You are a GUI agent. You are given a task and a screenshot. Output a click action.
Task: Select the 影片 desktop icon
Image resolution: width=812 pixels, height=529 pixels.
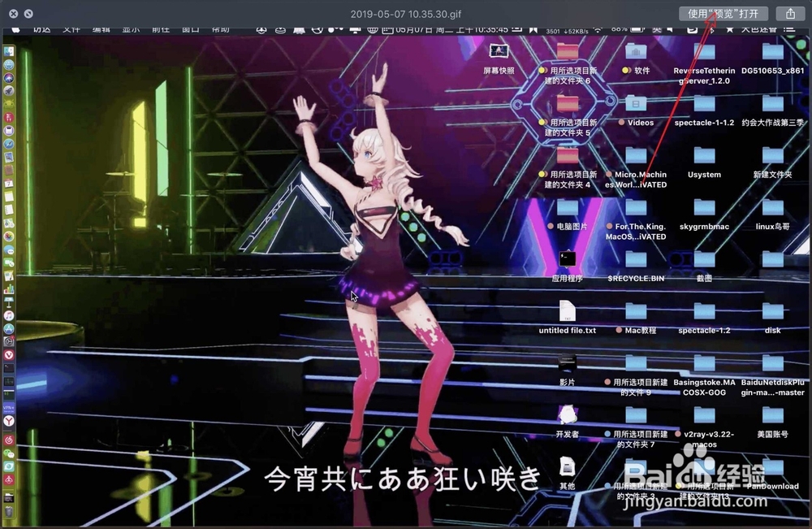click(568, 370)
